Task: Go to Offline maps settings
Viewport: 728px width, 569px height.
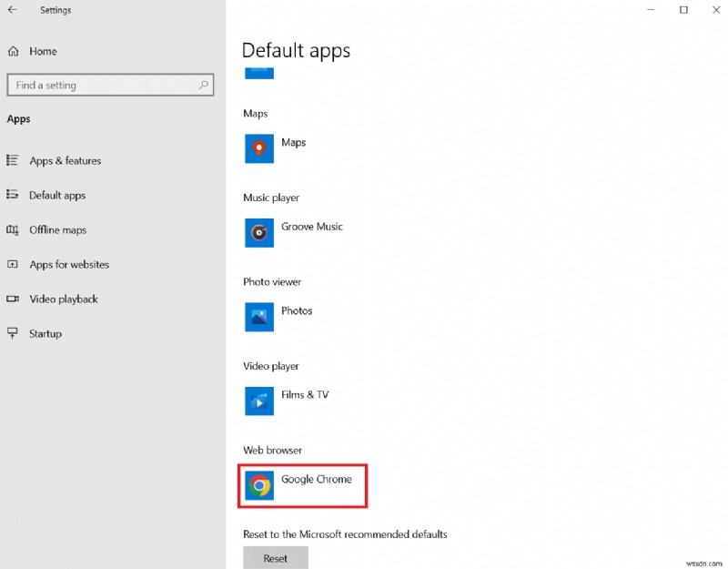Action: click(58, 230)
